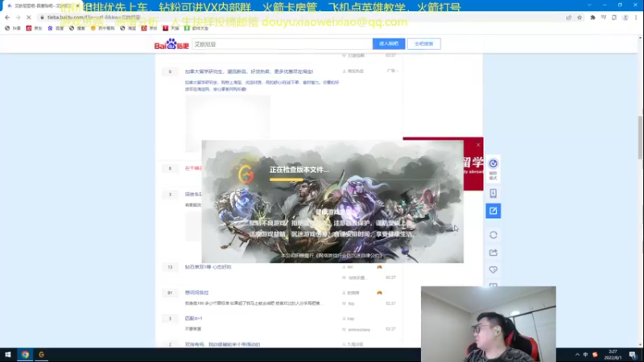This screenshot has height=362, width=644.
Task: Open the Chrome three-dot menu
Action: [636, 18]
